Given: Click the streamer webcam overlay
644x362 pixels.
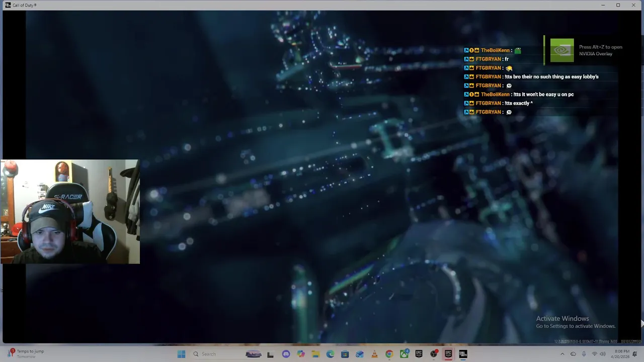Looking at the screenshot, I should (70, 212).
